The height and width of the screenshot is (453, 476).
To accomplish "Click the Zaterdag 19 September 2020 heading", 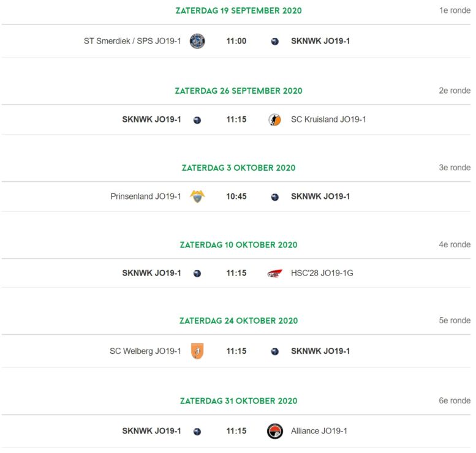I will [238, 10].
